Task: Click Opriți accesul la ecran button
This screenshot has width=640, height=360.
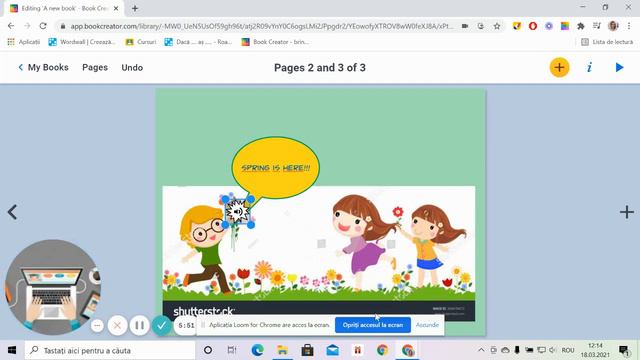Action: click(x=373, y=325)
